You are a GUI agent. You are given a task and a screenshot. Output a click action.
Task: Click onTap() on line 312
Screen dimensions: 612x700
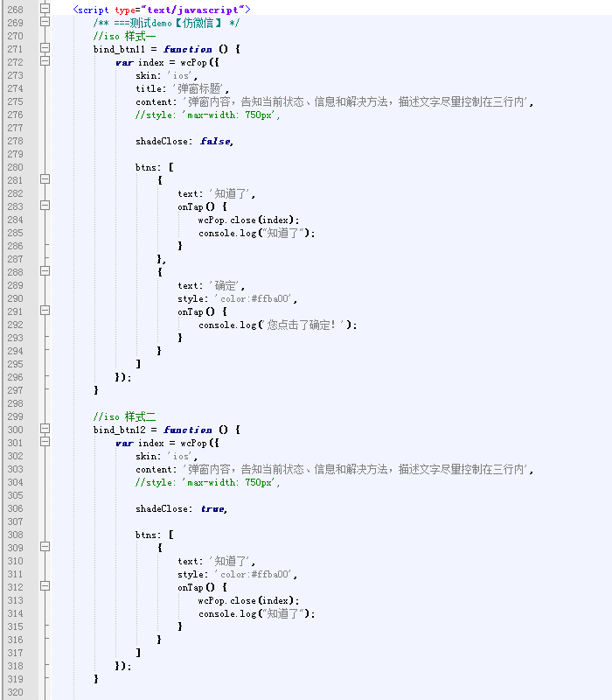click(196, 587)
